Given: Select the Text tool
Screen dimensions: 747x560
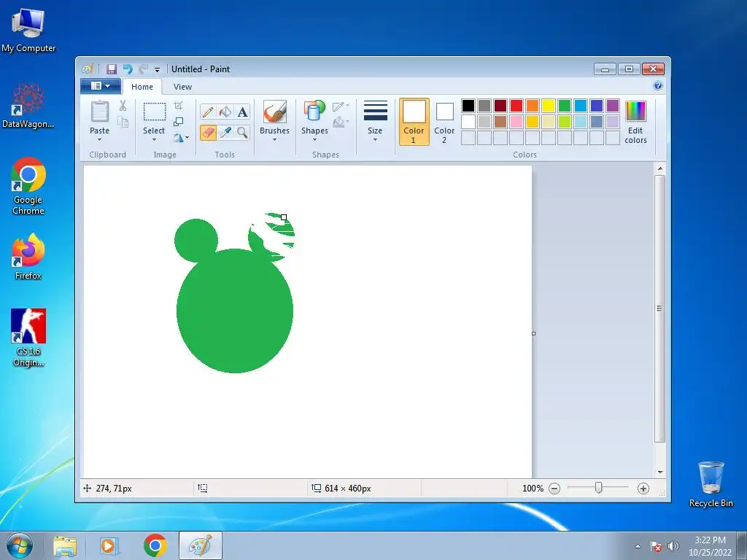Looking at the screenshot, I should [x=242, y=112].
